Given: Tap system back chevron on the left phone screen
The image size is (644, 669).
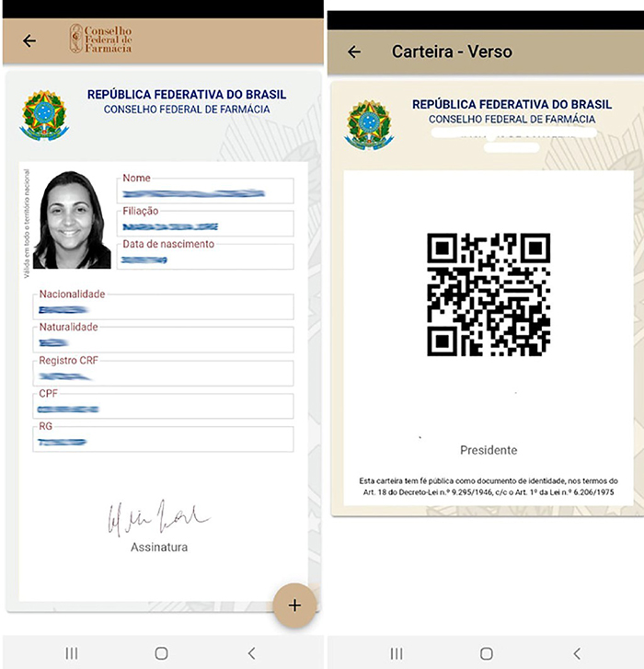Looking at the screenshot, I should (251, 652).
